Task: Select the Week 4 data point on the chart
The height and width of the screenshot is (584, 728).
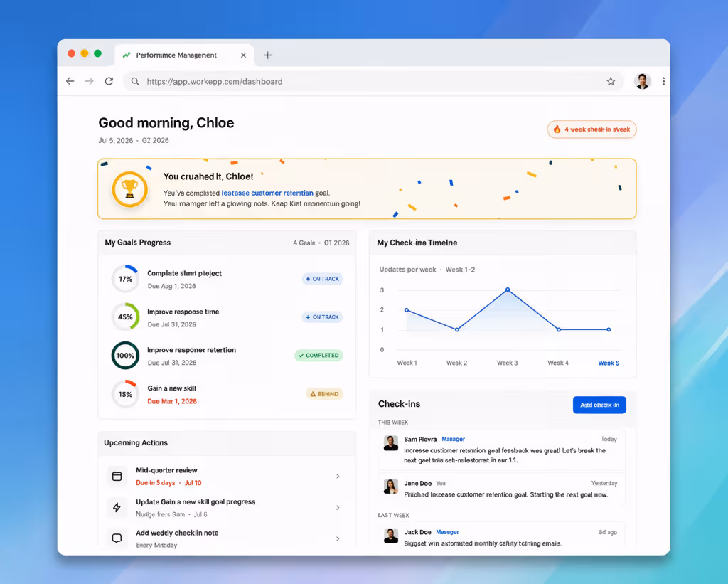Action: click(x=559, y=329)
